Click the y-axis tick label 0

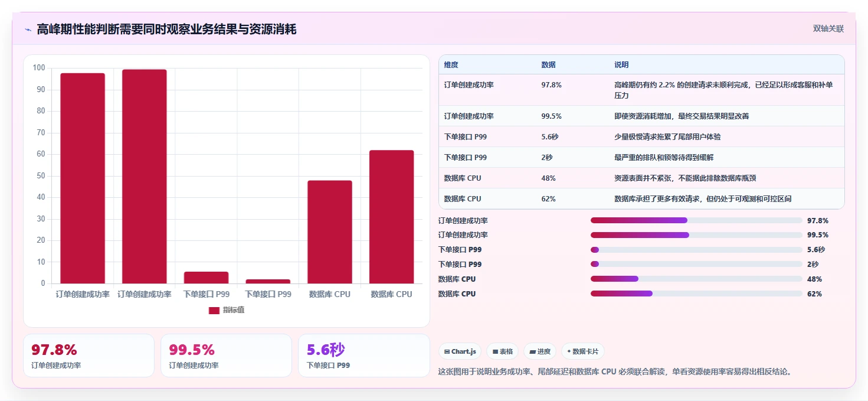pos(43,283)
